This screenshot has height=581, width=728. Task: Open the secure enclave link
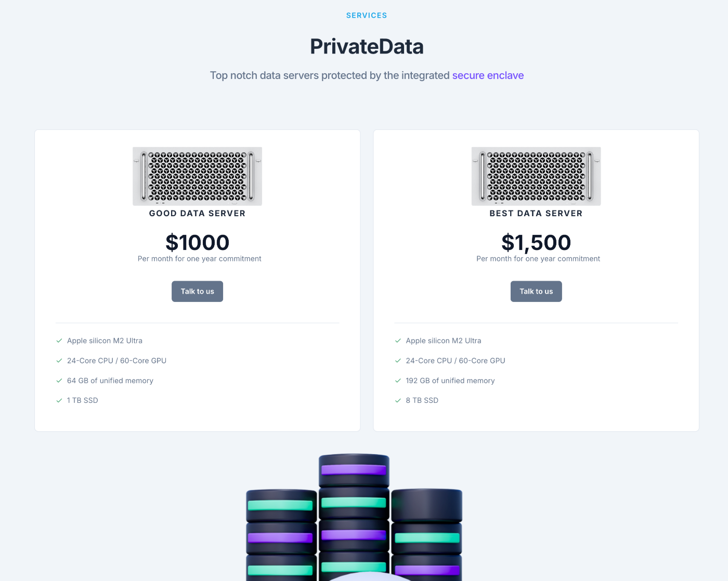pyautogui.click(x=488, y=75)
